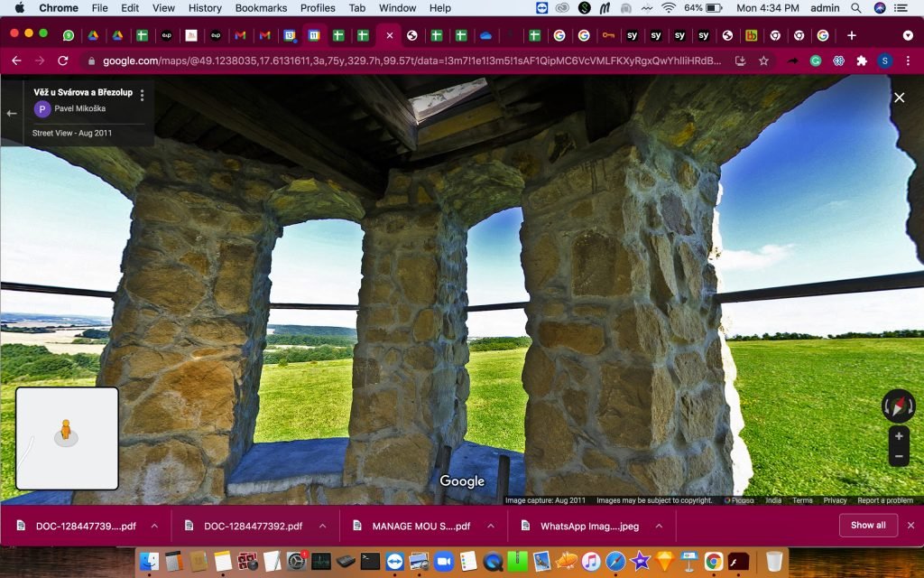
Task: Open the three-dot menu beside Věž u Svárova
Action: point(142,95)
